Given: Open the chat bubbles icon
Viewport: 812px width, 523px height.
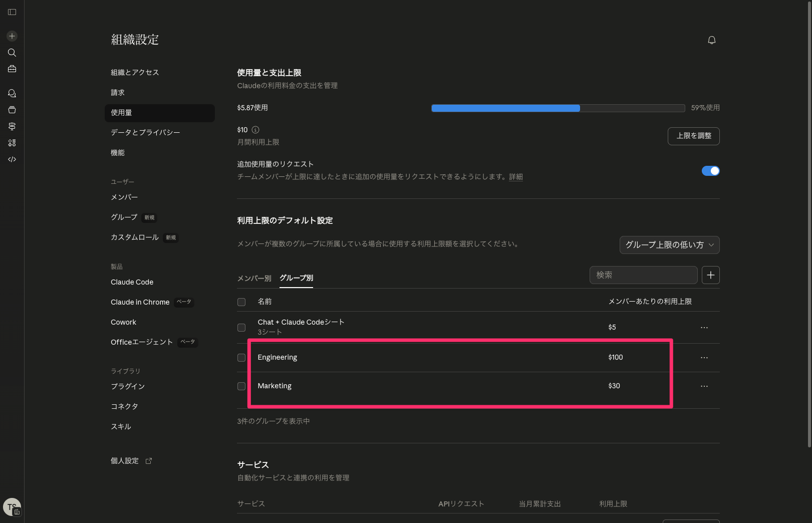Looking at the screenshot, I should pos(12,93).
